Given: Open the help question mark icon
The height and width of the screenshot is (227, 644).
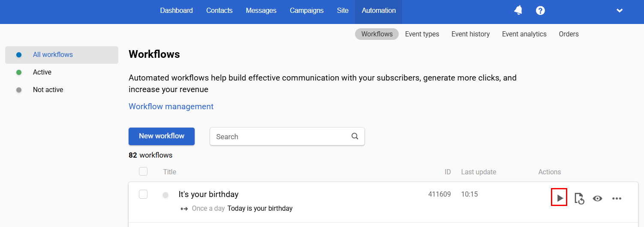Looking at the screenshot, I should pyautogui.click(x=540, y=11).
